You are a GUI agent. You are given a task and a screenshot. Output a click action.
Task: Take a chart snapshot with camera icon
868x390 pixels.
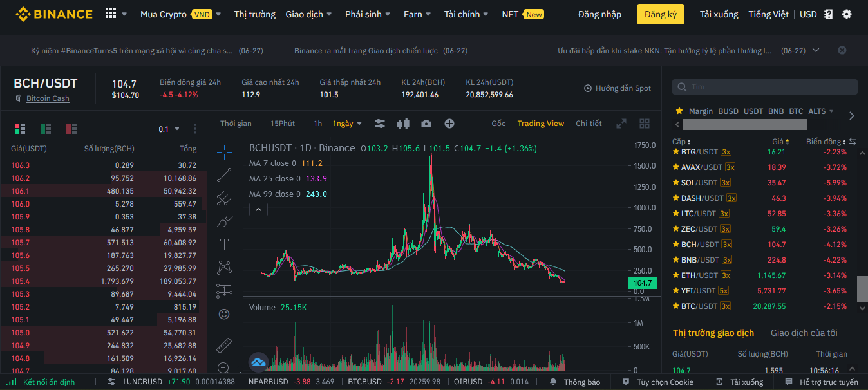click(426, 124)
